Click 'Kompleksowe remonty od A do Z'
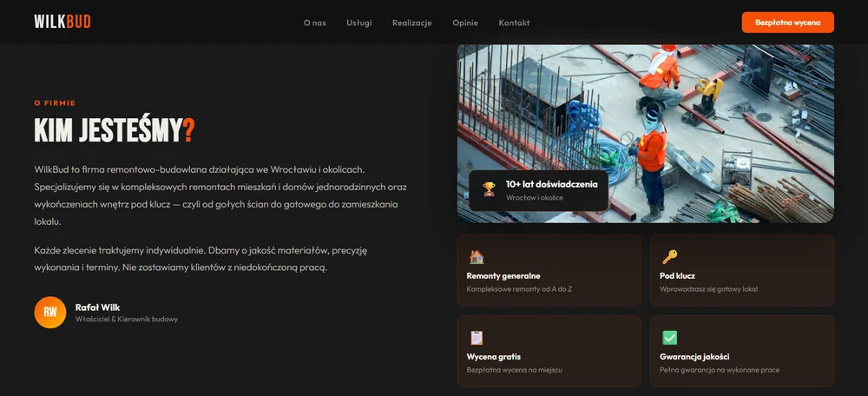The width and height of the screenshot is (868, 396). (x=519, y=289)
